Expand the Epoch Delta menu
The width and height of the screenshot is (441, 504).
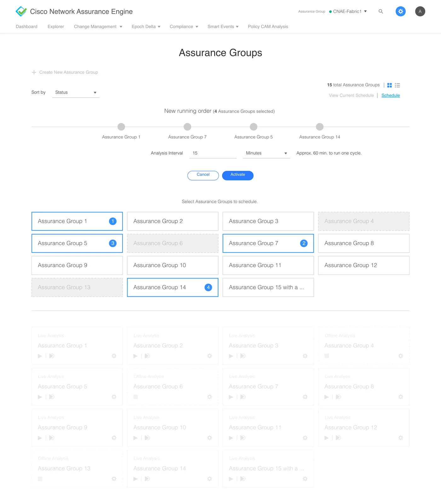coord(146,26)
